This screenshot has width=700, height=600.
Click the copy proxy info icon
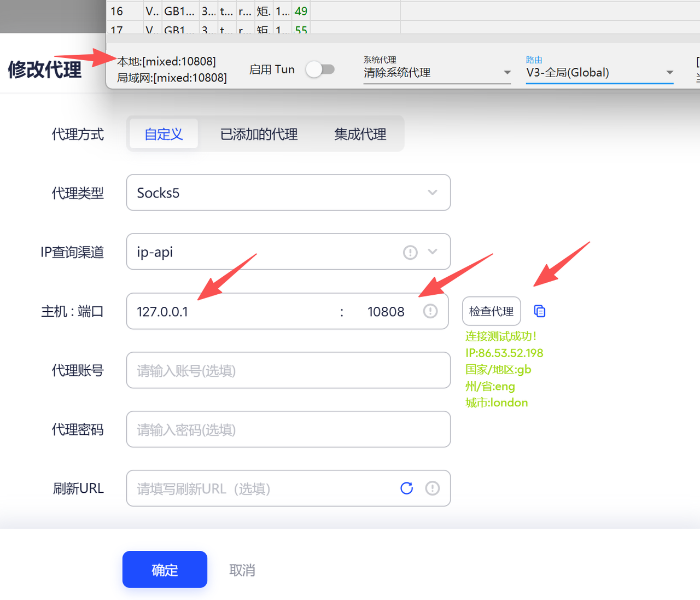(539, 311)
